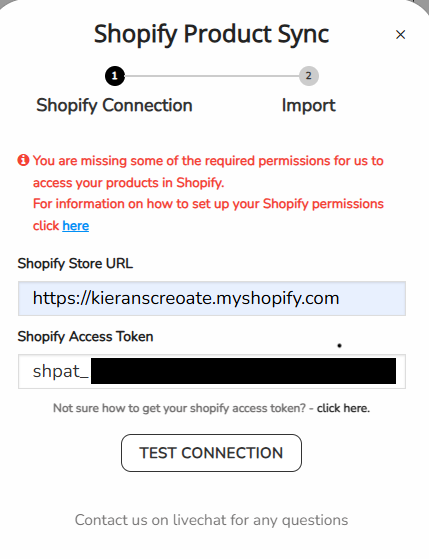Go to the Import step label
Image resolution: width=429 pixels, height=559 pixels.
[x=308, y=106]
